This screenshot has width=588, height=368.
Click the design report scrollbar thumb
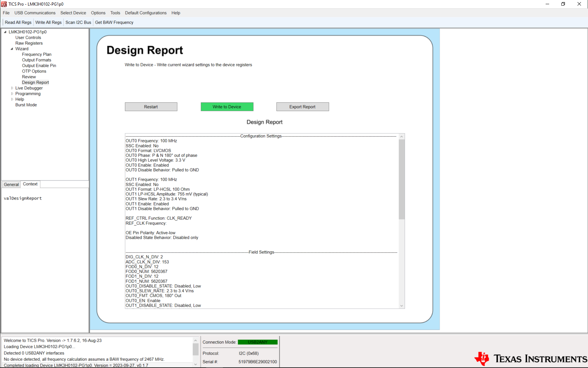[x=402, y=179]
